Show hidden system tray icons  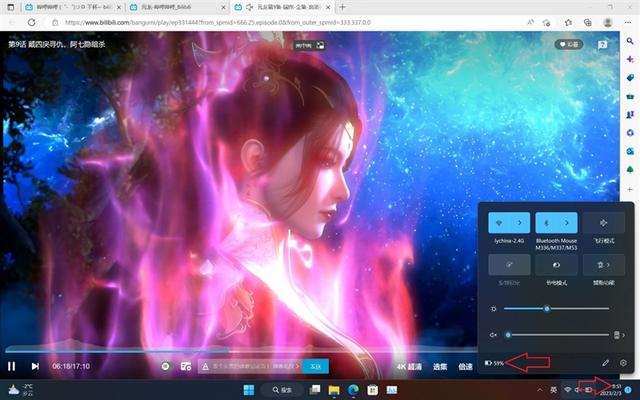click(x=540, y=390)
